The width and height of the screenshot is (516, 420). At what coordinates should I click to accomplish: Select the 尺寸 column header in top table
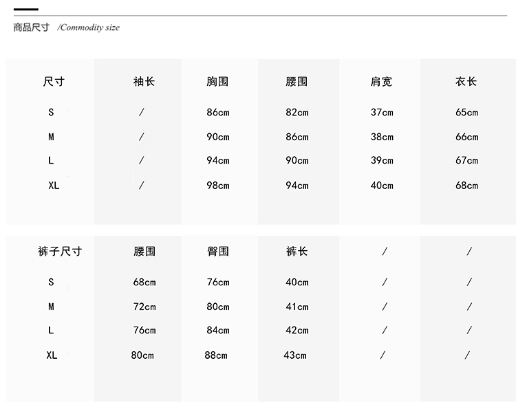tap(54, 82)
